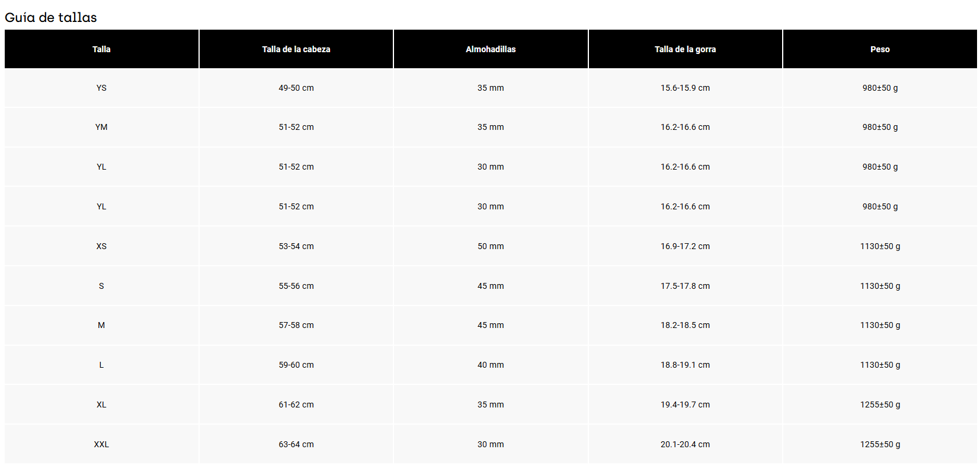Click the 18.2-18.5 cm cap size cell
Image resolution: width=980 pixels, height=465 pixels.
[x=686, y=325]
